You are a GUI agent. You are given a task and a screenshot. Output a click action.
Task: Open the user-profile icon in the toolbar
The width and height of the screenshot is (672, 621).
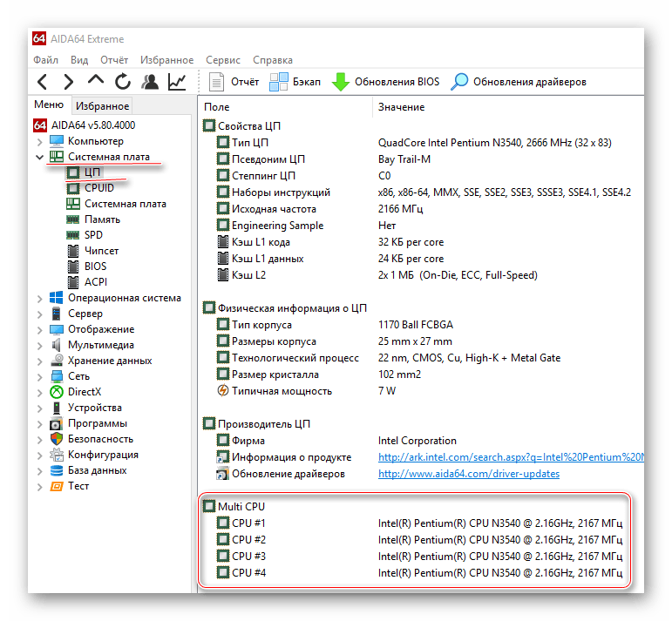pos(150,81)
